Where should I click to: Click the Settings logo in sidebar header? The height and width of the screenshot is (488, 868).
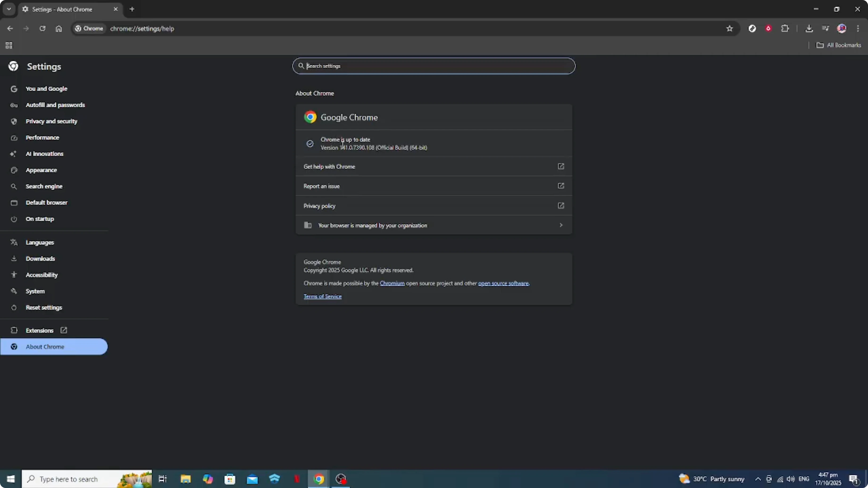[13, 66]
